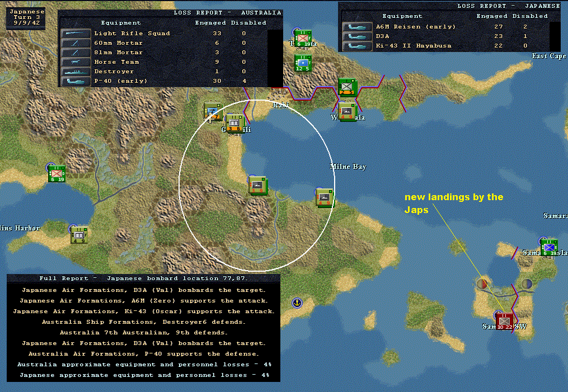The image size is (568, 392).
Task: Click the Light Rifle Squad equipment icon
Action: point(76,34)
